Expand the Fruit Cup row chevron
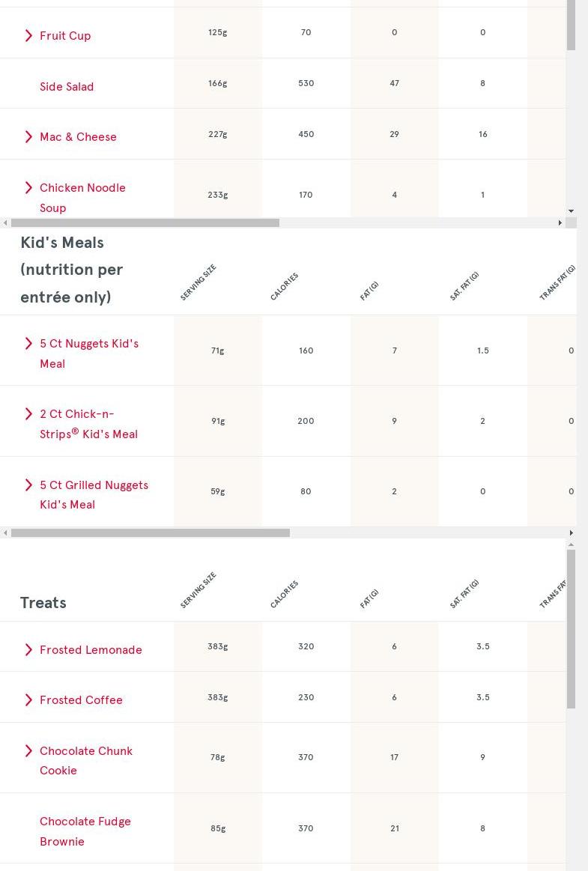 coord(28,36)
